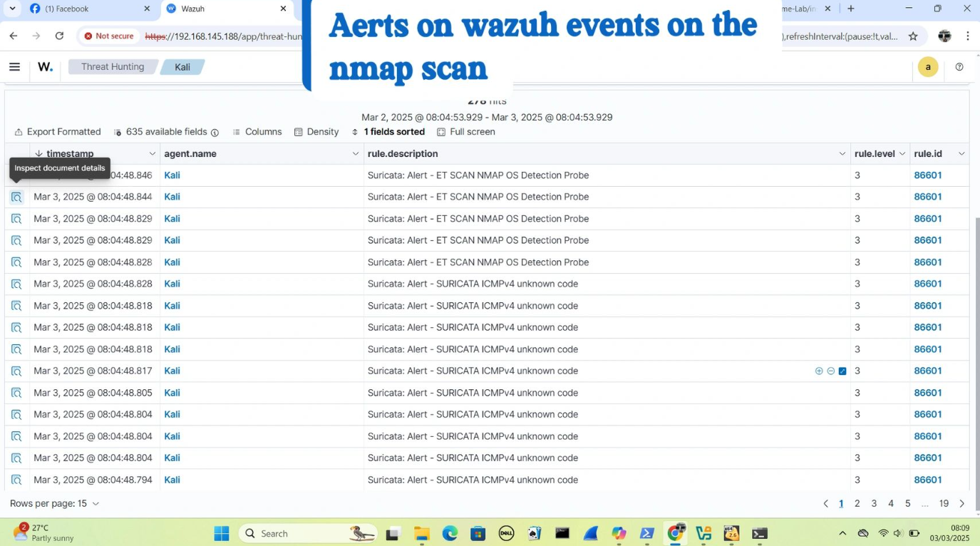Open Chrome three-dot menu
The height and width of the screenshot is (546, 980).
pyautogui.click(x=968, y=36)
